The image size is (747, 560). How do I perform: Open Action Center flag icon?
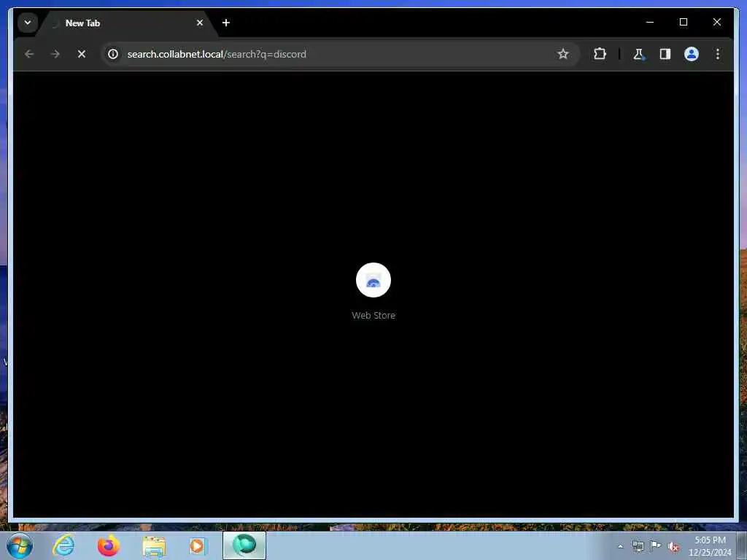pyautogui.click(x=656, y=545)
